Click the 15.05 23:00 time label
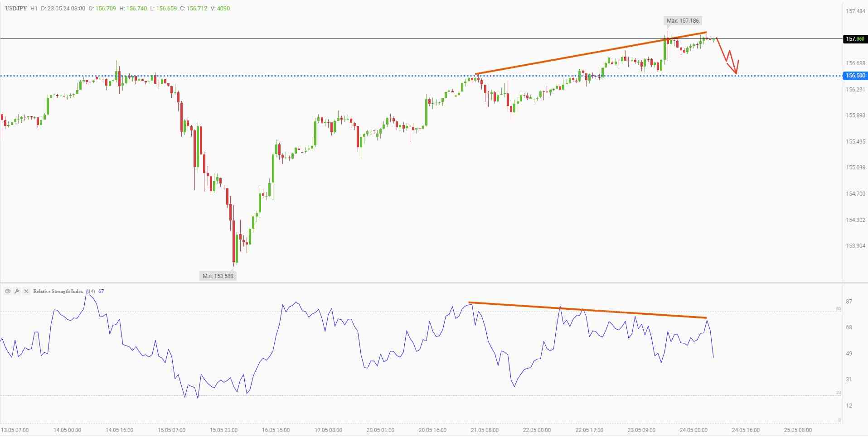Screen dimensions: 868x437 click(x=223, y=430)
